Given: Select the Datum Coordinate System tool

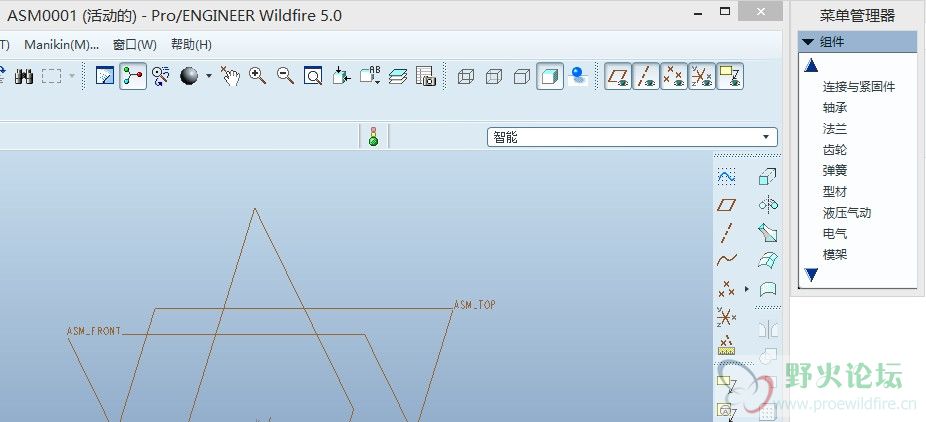Looking at the screenshot, I should pyautogui.click(x=726, y=317).
